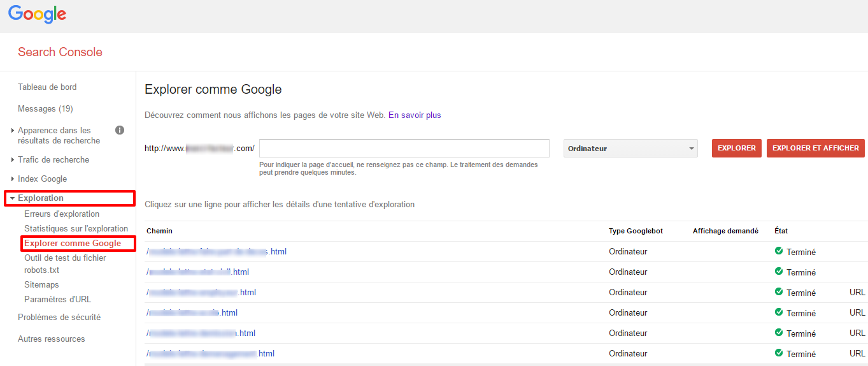Open Outil de test du fichier robots.txt
The width and height of the screenshot is (868, 366).
pyautogui.click(x=65, y=264)
